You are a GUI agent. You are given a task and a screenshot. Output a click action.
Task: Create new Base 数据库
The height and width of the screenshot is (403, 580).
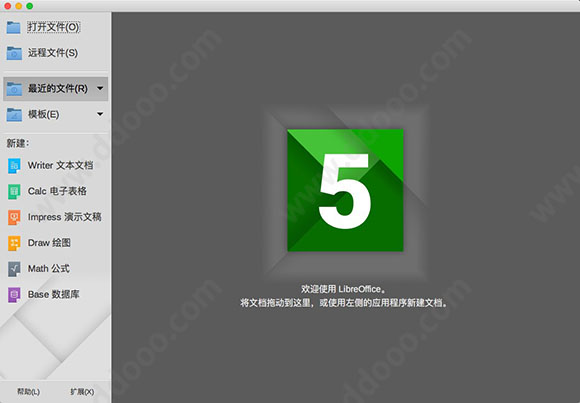tap(54, 295)
